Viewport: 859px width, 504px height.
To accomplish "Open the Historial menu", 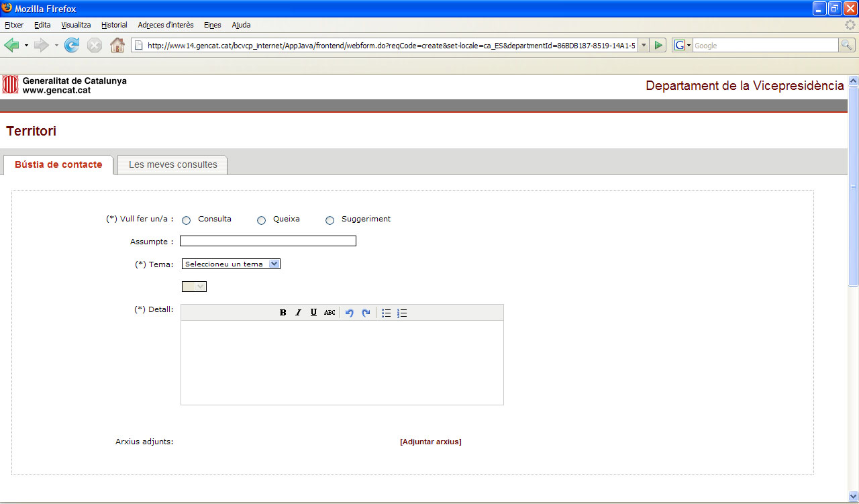I will tap(114, 25).
